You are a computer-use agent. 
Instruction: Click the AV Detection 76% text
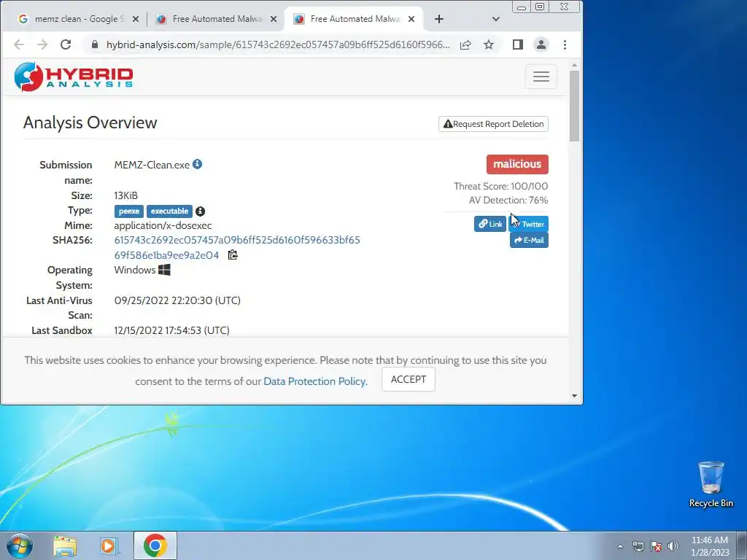pos(508,200)
